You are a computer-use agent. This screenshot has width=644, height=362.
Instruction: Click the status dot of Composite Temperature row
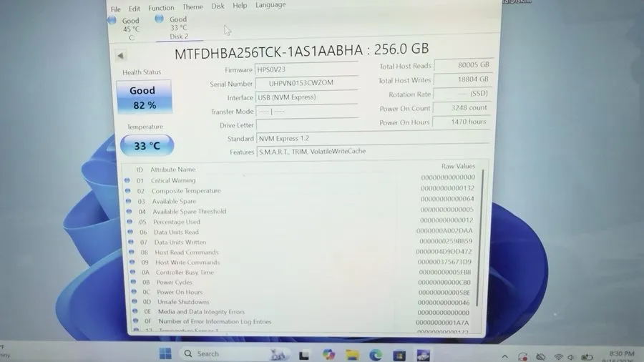128,190
